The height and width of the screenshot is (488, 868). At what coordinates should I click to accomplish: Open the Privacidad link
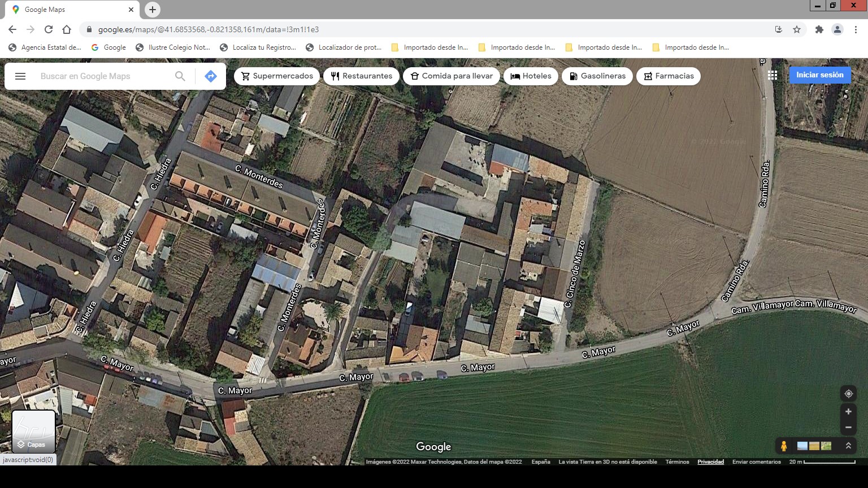click(710, 462)
